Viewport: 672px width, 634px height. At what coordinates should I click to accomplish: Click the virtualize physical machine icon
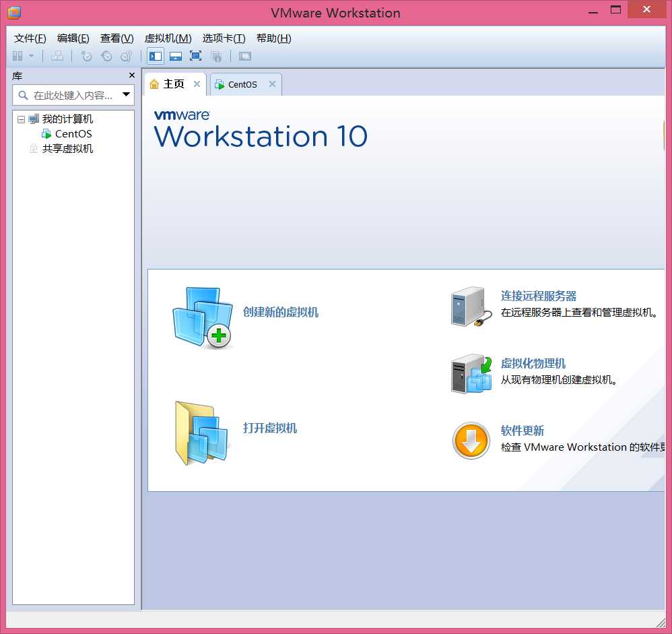pyautogui.click(x=471, y=374)
